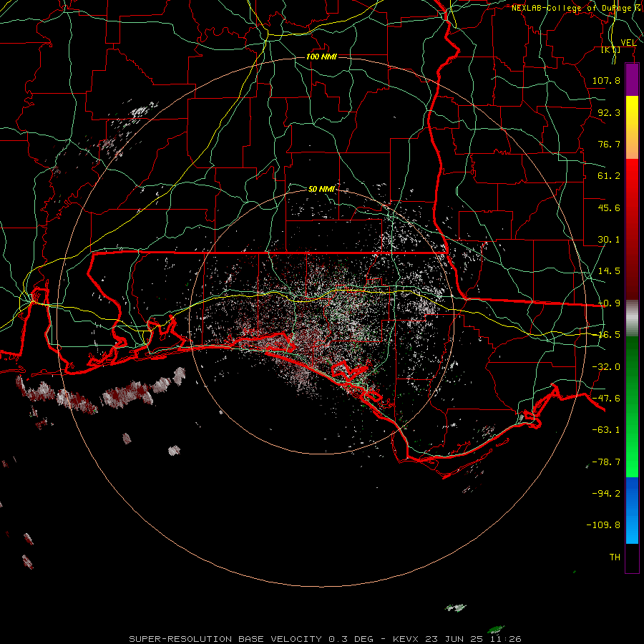The height and width of the screenshot is (644, 644).
Task: Click the blue segment of the velocity color bar
Action: tap(632, 510)
